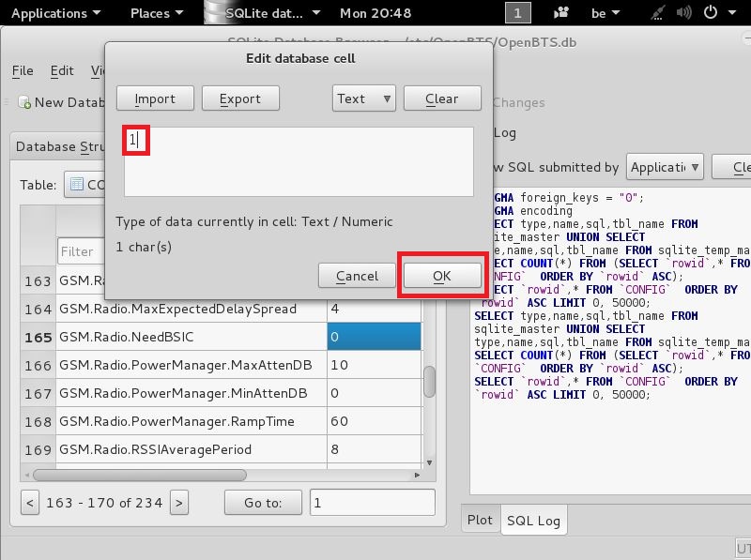Click row header 168
The image size is (751, 560).
point(38,422)
